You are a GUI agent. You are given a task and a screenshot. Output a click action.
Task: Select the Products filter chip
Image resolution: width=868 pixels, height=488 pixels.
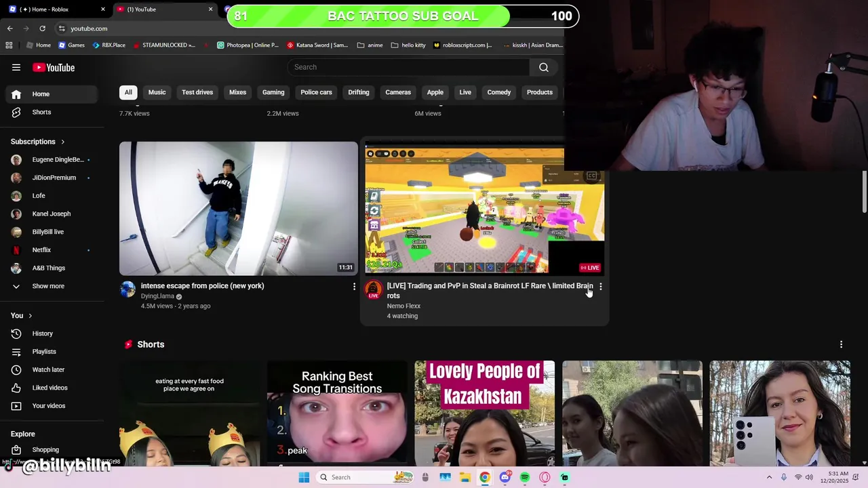click(x=540, y=92)
